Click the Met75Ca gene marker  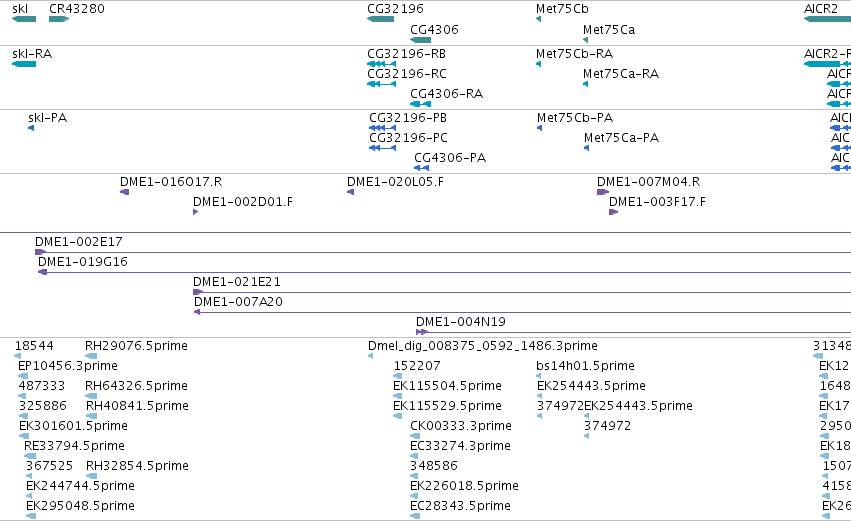pyautogui.click(x=586, y=40)
